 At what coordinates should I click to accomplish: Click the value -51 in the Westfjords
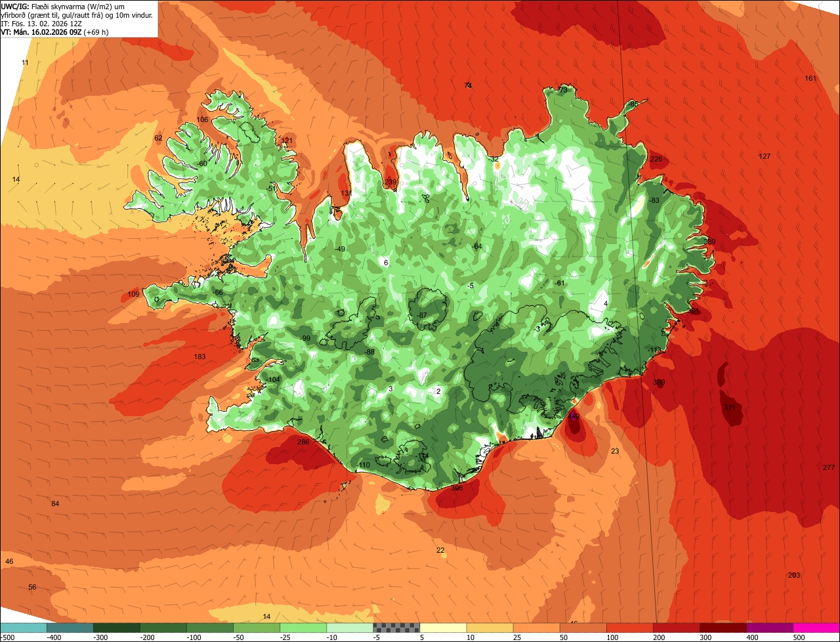(271, 189)
